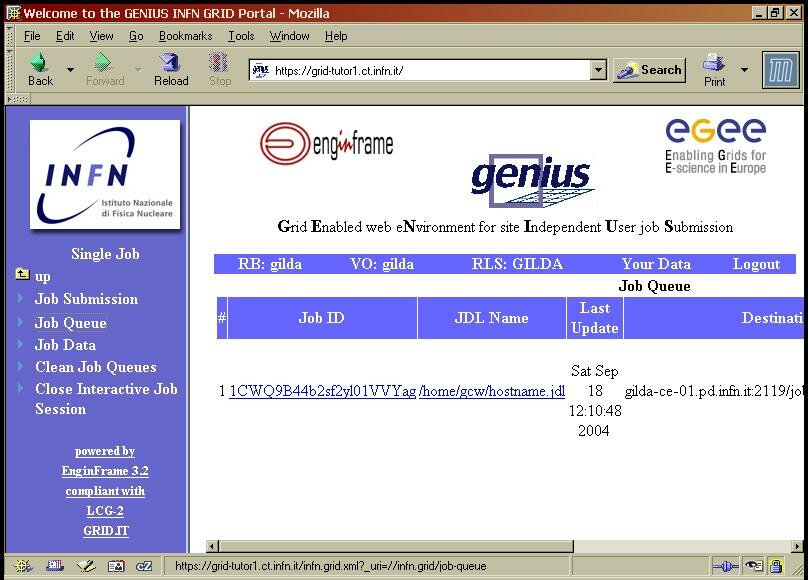Click the genius logo

click(x=533, y=180)
